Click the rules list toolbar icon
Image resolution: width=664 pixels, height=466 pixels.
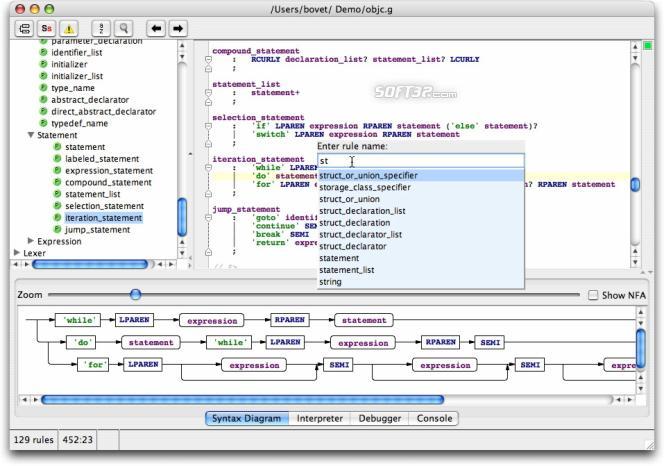(x=23, y=29)
